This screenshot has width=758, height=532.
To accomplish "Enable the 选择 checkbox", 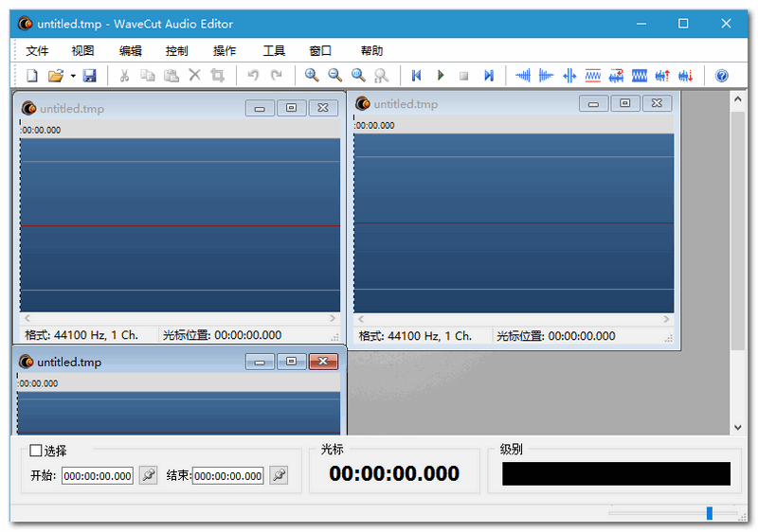I will tap(36, 452).
